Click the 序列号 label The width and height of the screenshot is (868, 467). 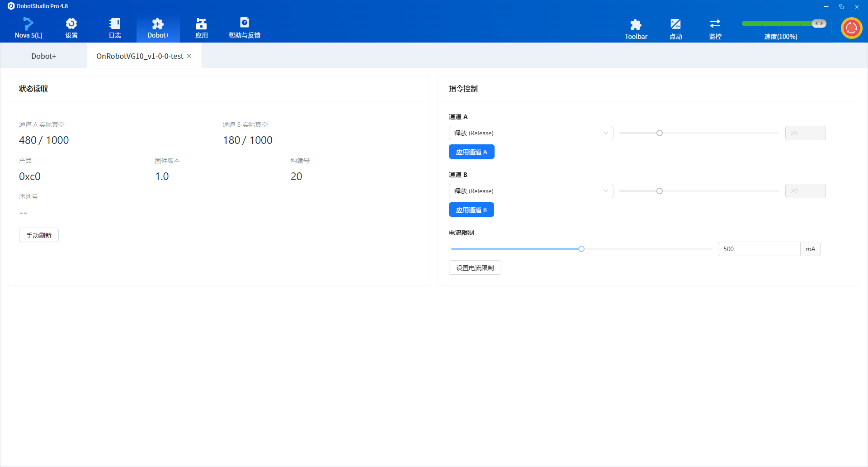tap(28, 196)
